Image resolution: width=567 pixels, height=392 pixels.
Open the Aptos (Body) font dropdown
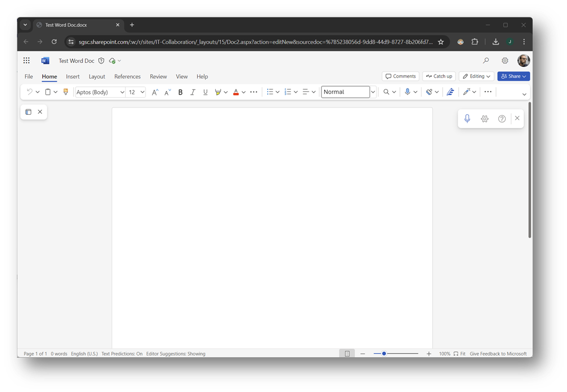[x=122, y=92]
